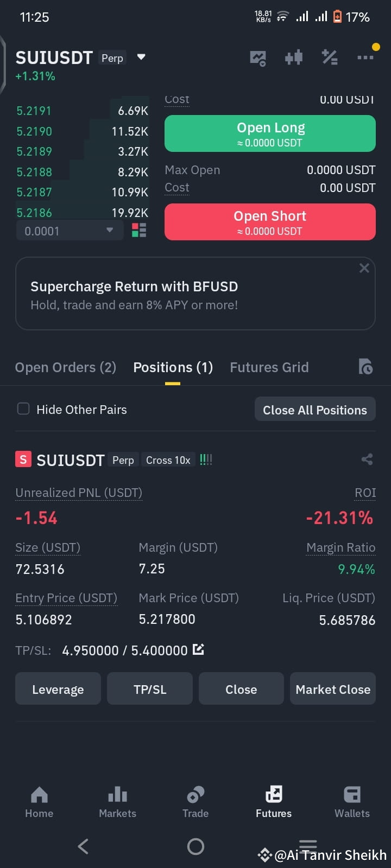Screen dimensions: 391x868
Task: Edit the TP/SL values pencil icon
Action: click(198, 649)
